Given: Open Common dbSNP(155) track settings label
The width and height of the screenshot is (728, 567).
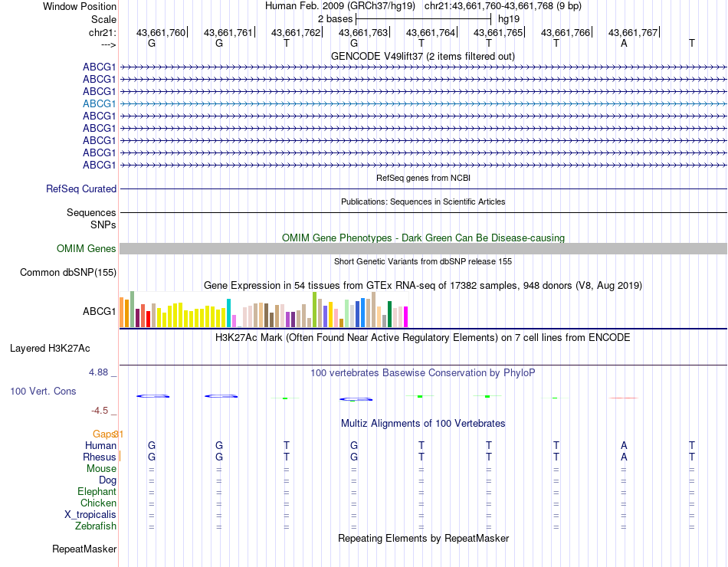Looking at the screenshot, I should (x=68, y=273).
